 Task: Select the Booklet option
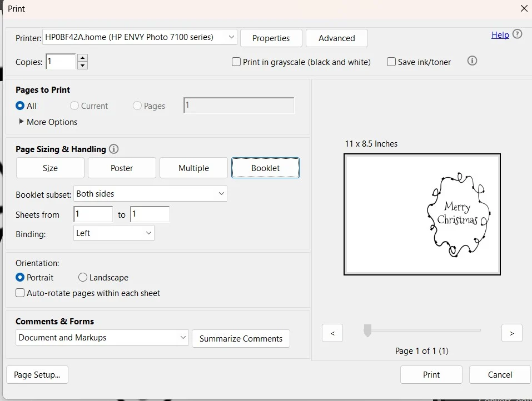(x=265, y=168)
